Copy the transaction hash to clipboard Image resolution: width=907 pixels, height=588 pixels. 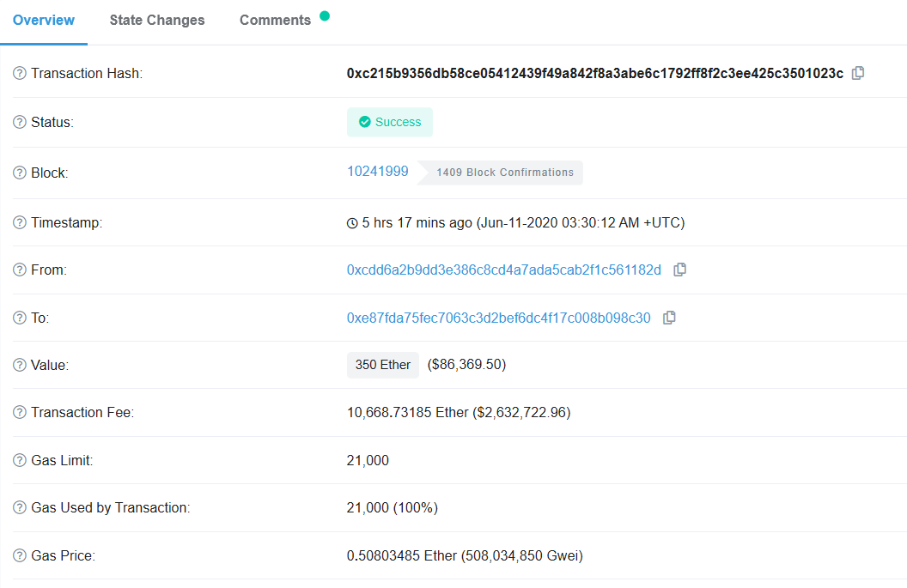[x=858, y=73]
